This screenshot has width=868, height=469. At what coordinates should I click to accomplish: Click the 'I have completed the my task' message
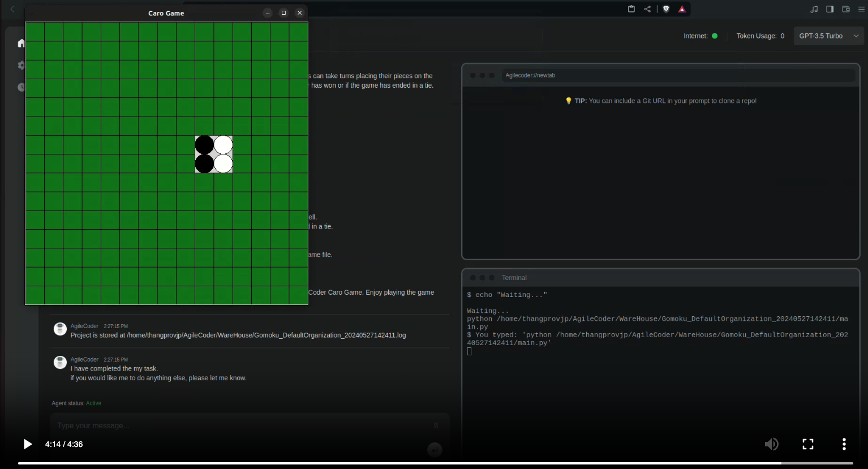click(114, 368)
